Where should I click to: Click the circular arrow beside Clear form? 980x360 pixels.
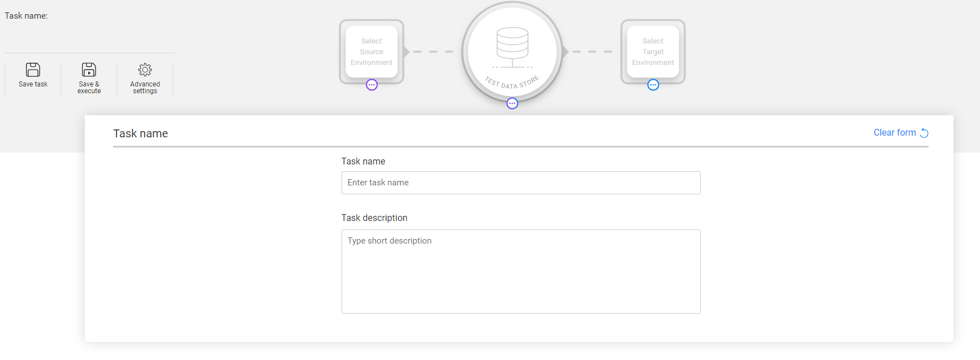click(924, 133)
